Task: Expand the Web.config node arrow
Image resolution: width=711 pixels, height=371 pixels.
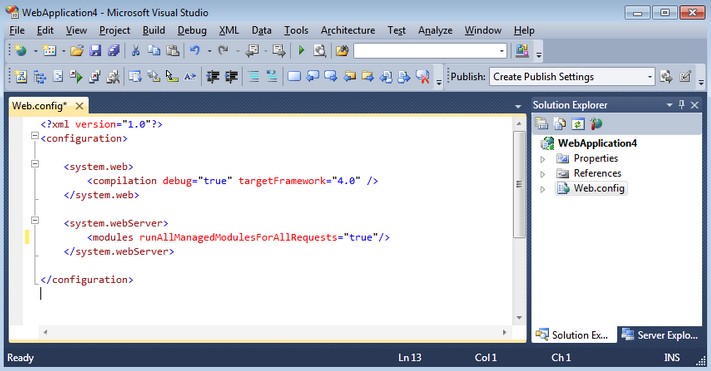Action: click(x=543, y=189)
